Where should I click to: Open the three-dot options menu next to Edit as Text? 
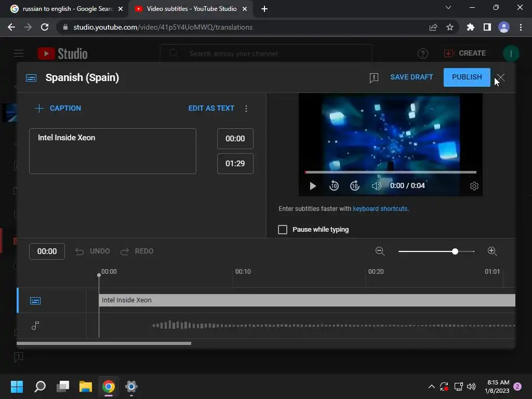[246, 108]
